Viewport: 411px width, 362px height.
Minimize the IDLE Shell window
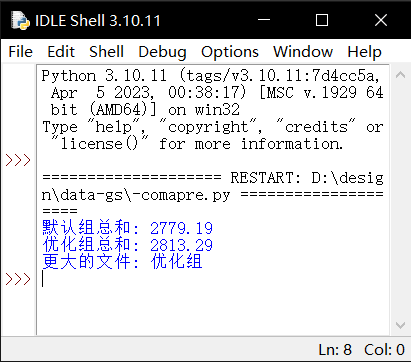264,20
